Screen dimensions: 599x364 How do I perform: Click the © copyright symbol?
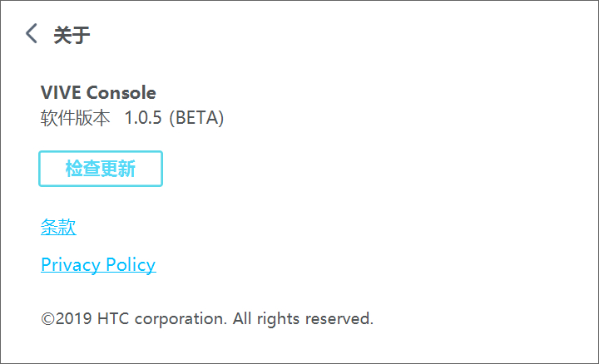47,318
